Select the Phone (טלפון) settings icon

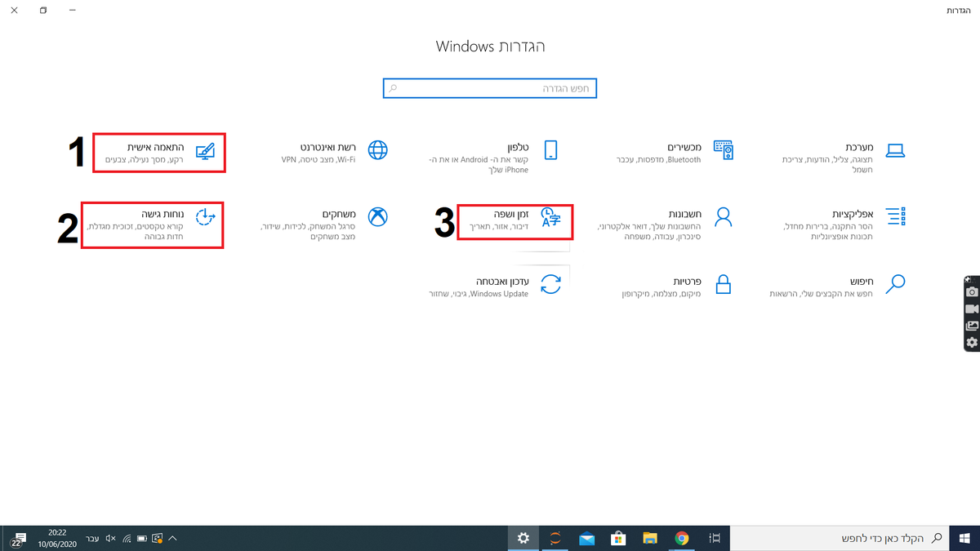click(x=550, y=149)
